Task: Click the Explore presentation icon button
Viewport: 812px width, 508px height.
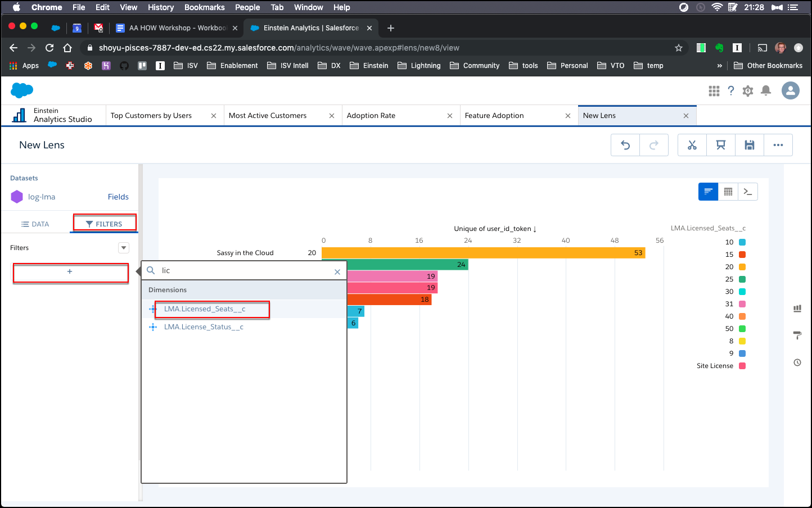Action: pos(721,145)
